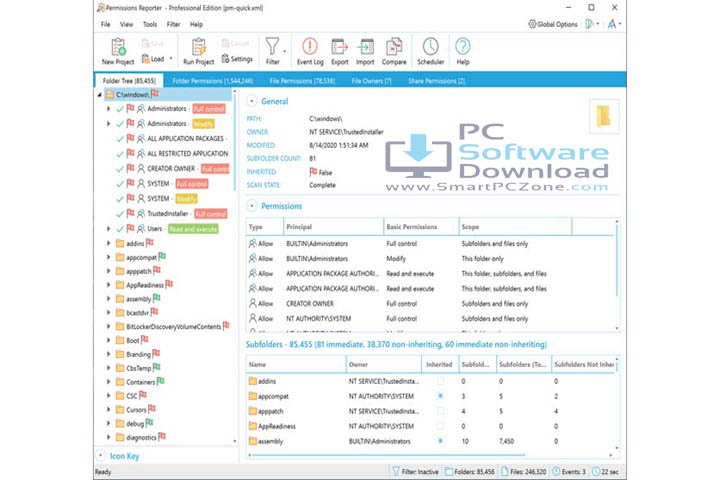Click the font size A icon
The height and width of the screenshot is (480, 720).
(612, 24)
